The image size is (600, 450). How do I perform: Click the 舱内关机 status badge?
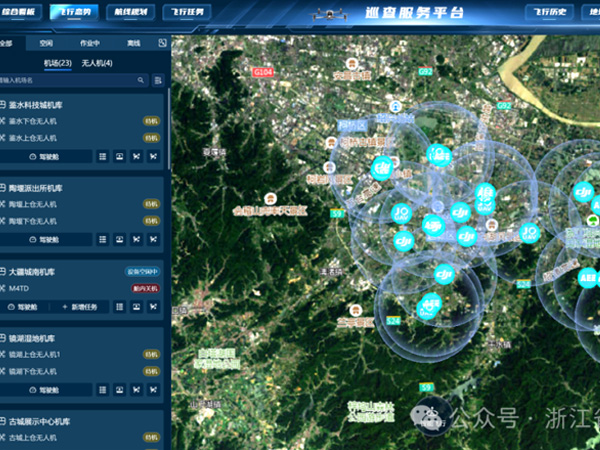tap(146, 288)
